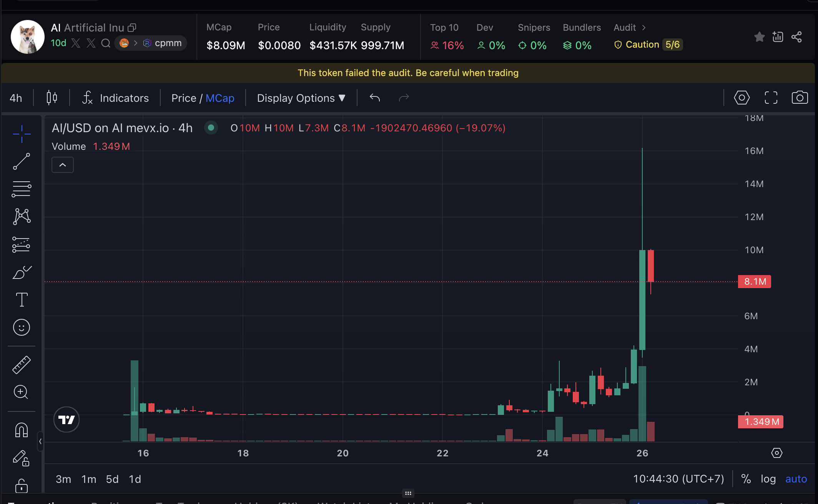
Task: Select the brush drawing tool
Action: tap(22, 272)
